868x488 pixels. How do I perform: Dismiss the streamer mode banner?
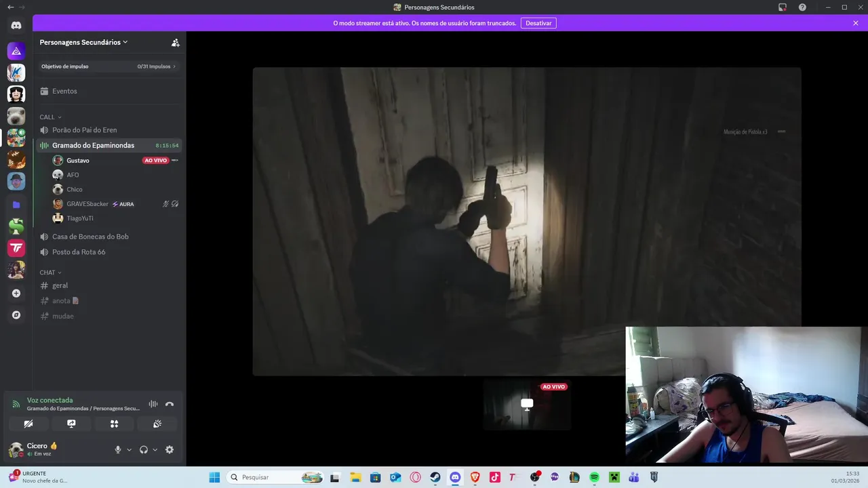856,23
